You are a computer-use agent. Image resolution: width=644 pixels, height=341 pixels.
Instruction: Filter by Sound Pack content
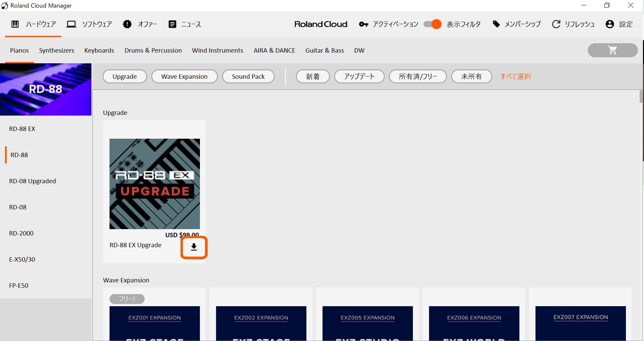pyautogui.click(x=248, y=76)
